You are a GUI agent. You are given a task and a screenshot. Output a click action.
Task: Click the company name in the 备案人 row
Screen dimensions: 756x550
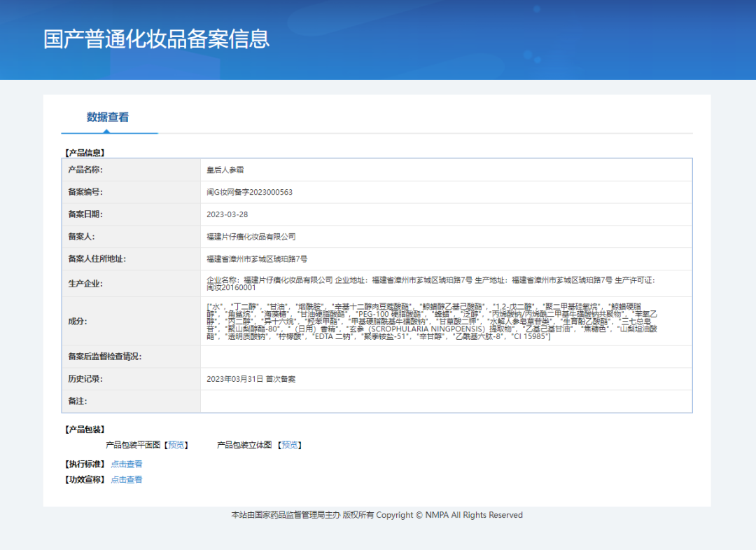251,237
